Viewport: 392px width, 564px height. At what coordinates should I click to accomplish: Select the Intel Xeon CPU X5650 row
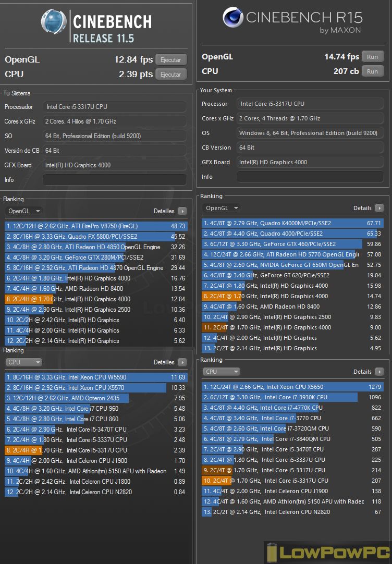[x=293, y=387]
